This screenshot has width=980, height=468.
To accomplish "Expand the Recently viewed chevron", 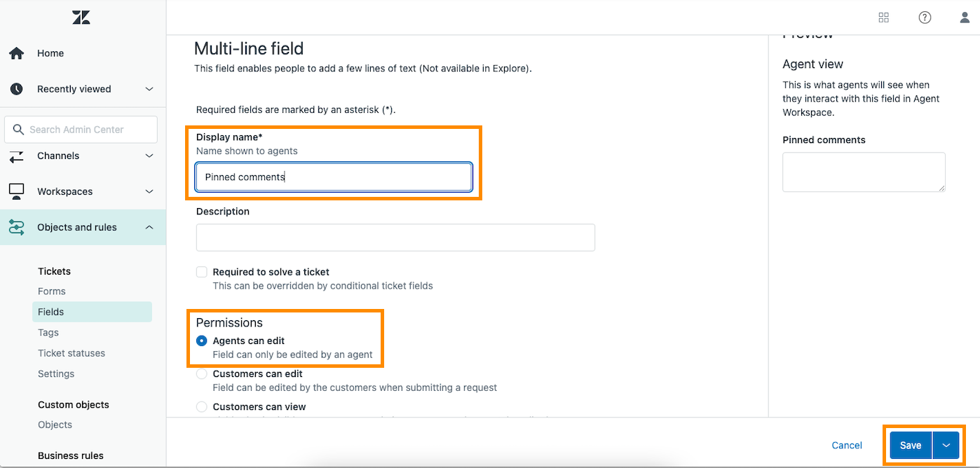I will (149, 89).
